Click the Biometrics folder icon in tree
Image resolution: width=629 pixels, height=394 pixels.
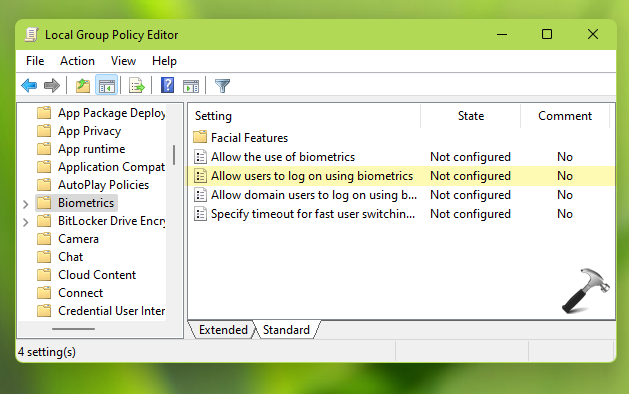tap(44, 203)
